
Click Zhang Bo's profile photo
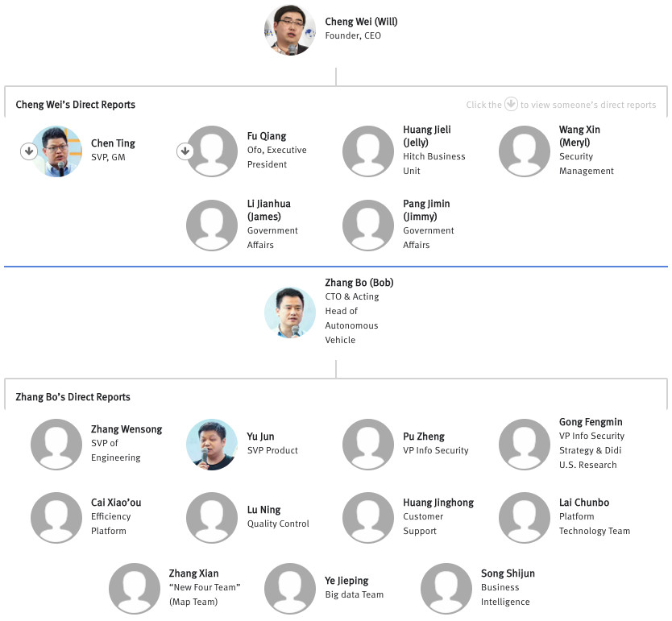pyautogui.click(x=290, y=312)
